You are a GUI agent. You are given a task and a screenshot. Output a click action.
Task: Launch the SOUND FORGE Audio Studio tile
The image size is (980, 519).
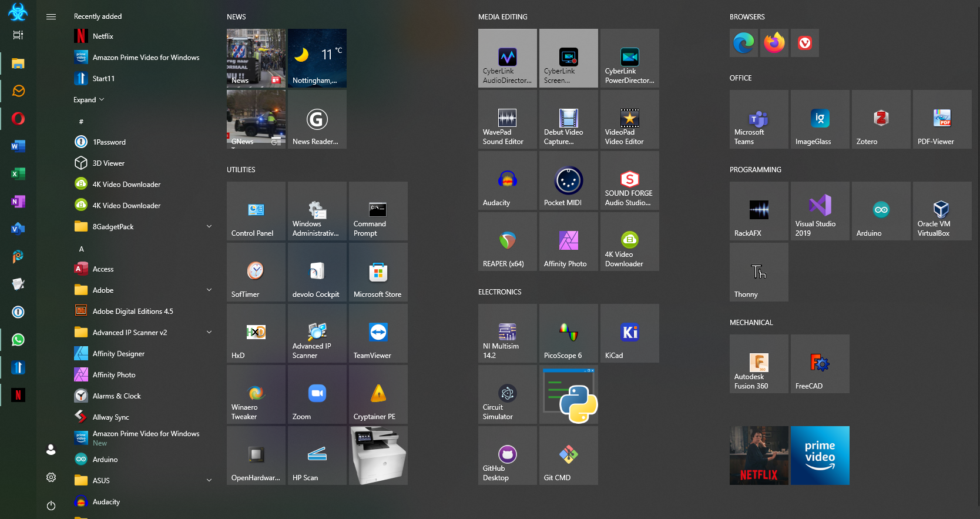(630, 180)
